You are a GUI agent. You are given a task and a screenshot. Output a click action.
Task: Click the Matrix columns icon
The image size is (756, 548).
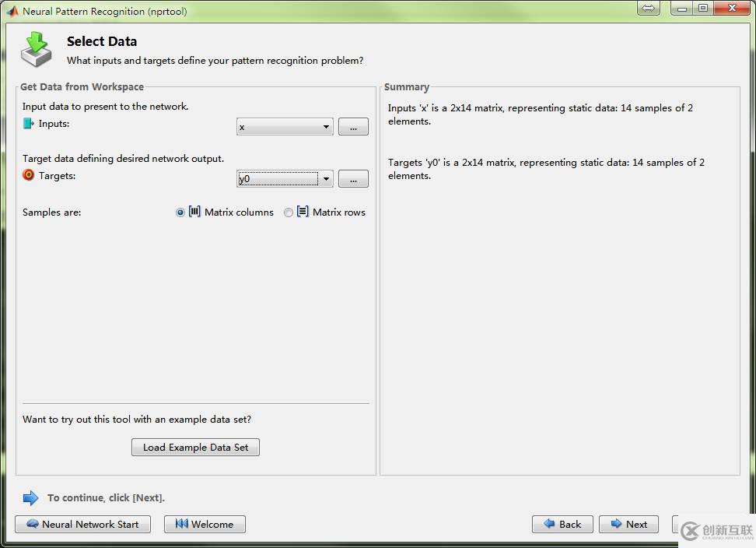point(194,212)
